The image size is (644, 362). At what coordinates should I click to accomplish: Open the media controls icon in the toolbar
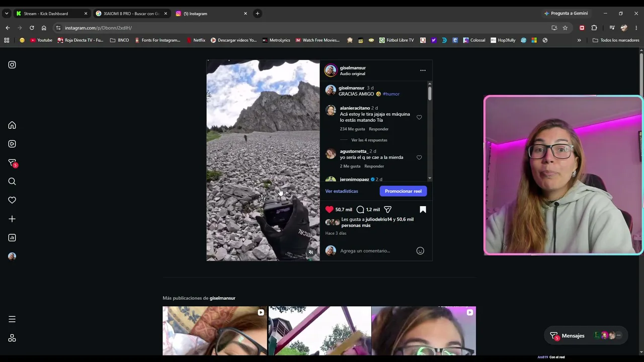click(612, 28)
